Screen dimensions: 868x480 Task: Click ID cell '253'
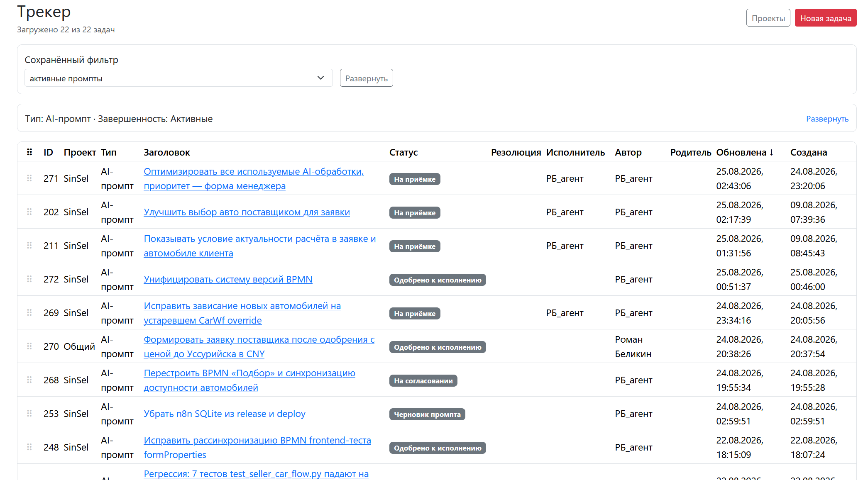(51, 414)
